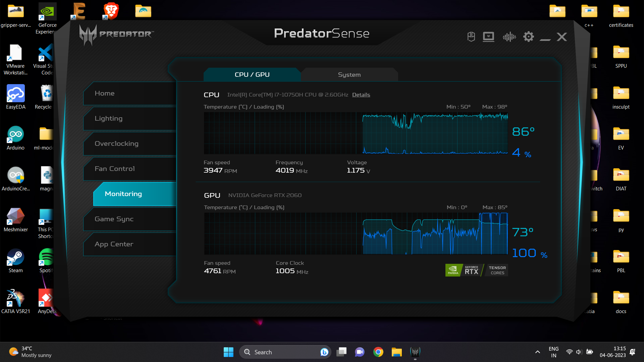
Task: Click the GPU fan speed 4761 RPM value
Action: tap(220, 271)
